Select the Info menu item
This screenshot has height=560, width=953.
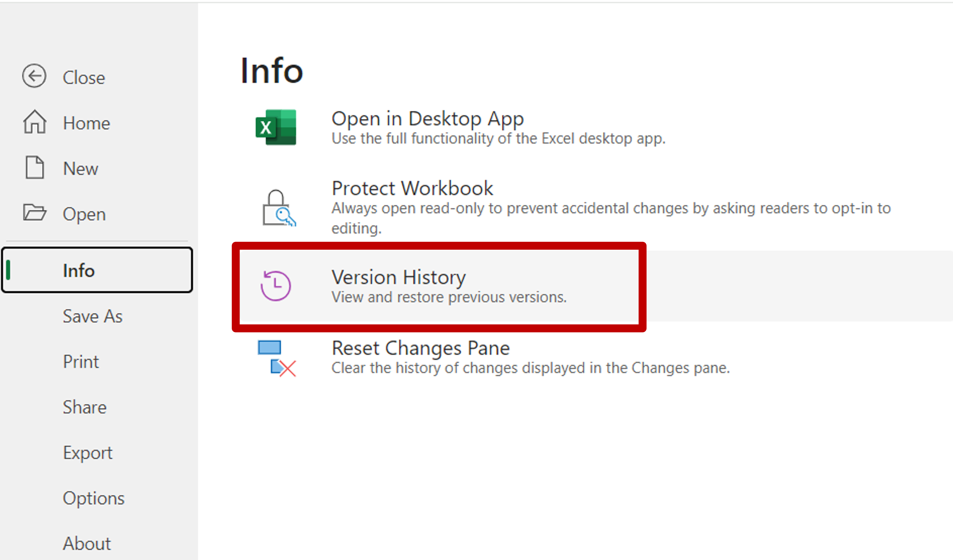[x=78, y=270]
